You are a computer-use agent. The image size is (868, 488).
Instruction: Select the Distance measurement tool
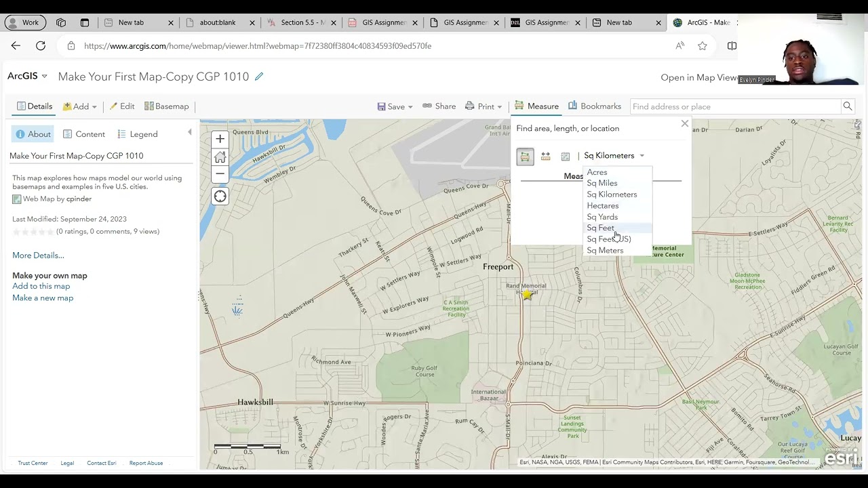point(545,157)
